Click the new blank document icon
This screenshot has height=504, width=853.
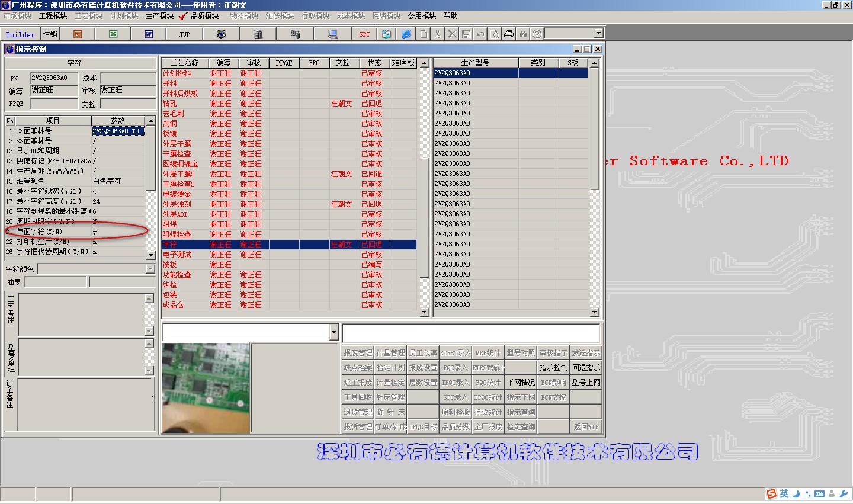(x=424, y=34)
